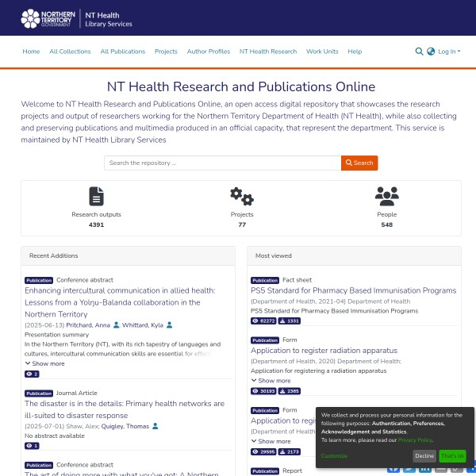The width and height of the screenshot is (476, 476).
Task: Click the Projects gears icon
Action: (241, 196)
